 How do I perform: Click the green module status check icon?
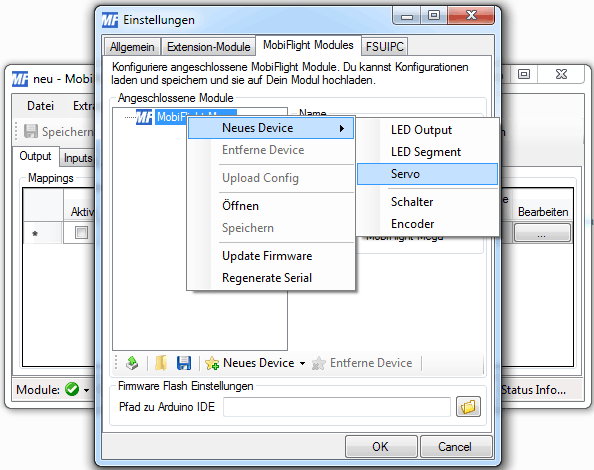(72, 389)
